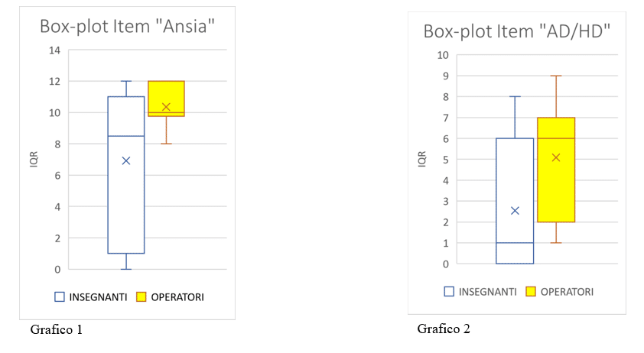Click the blue mean X marker in AD/HD chart
Screen dimensions: 644x353
[x=515, y=211]
